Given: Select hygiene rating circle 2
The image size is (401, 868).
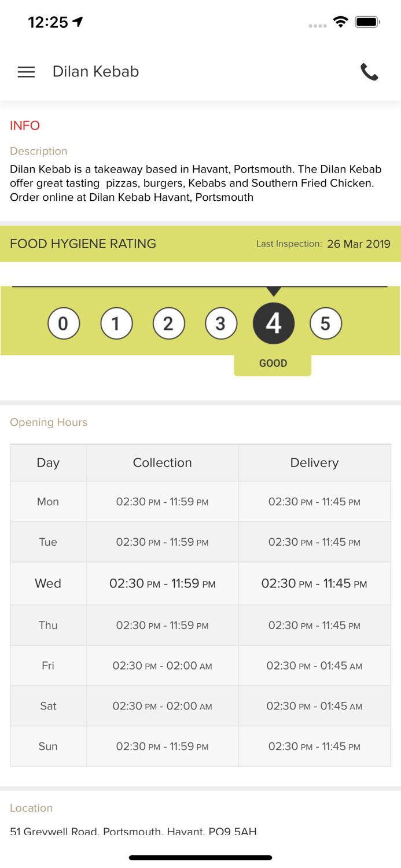Looking at the screenshot, I should [168, 323].
